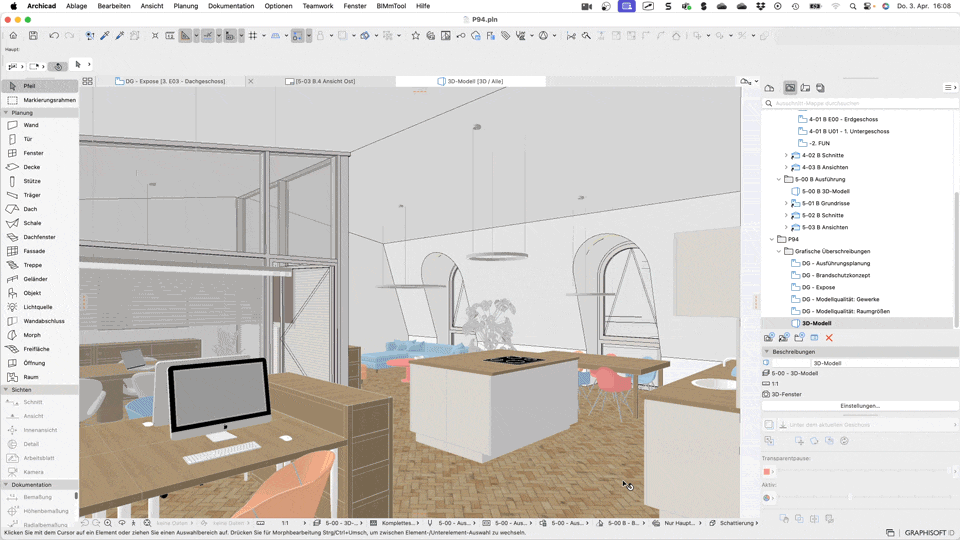Collapse the Beschreibungen section
This screenshot has height=540, width=960.
pyautogui.click(x=767, y=351)
